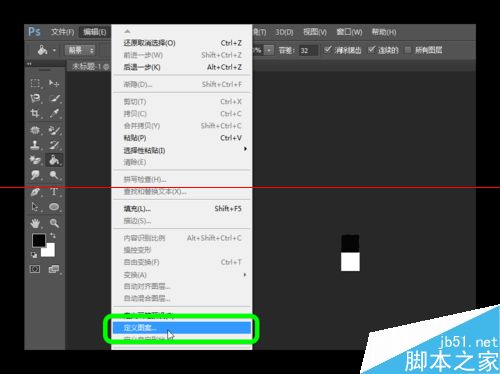Choose 自由变换(F) free transform

(183, 262)
